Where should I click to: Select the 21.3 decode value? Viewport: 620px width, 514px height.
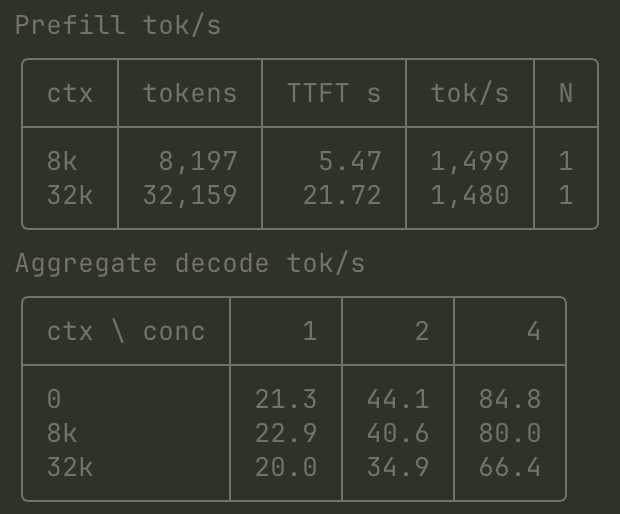click(x=286, y=399)
